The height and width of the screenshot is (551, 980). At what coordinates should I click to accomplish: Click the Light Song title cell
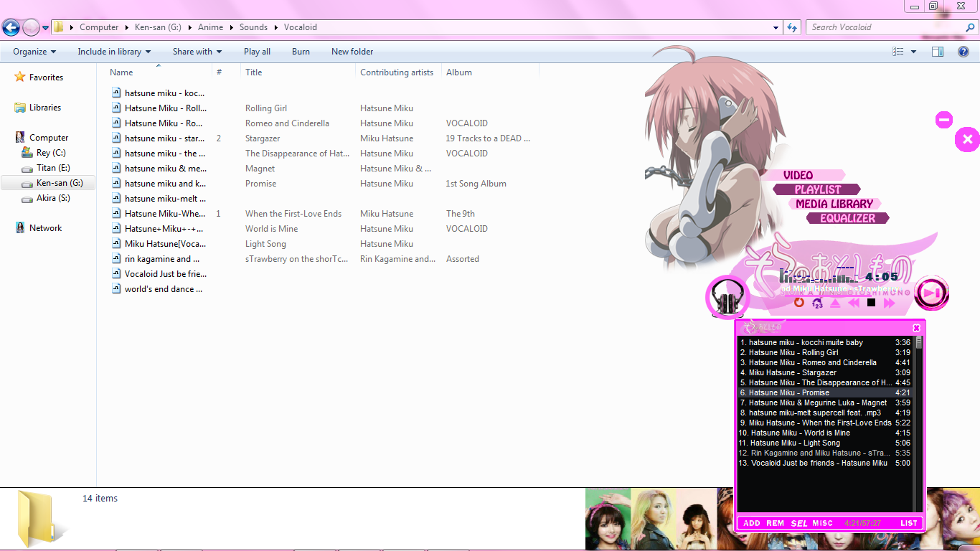pos(265,244)
